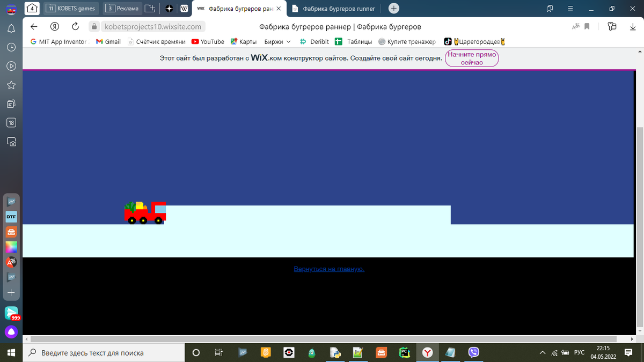Open MIT App Inventor bookmark
This screenshot has height=362, width=644.
click(58, 41)
